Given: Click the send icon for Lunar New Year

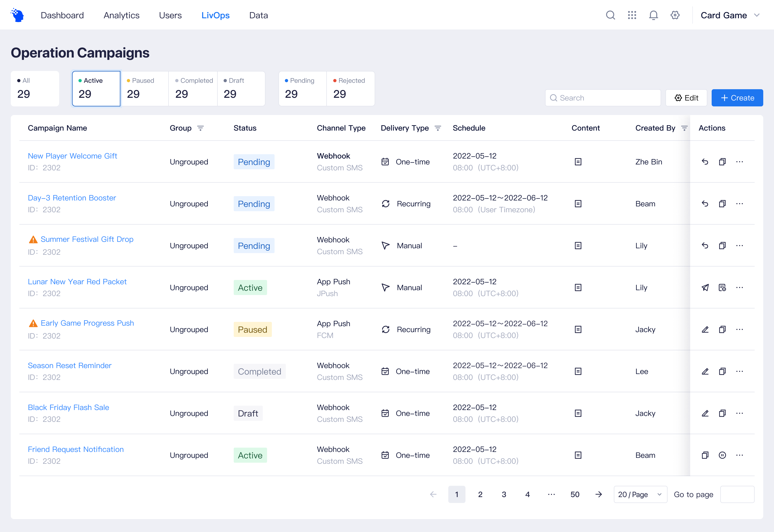Looking at the screenshot, I should pos(705,288).
